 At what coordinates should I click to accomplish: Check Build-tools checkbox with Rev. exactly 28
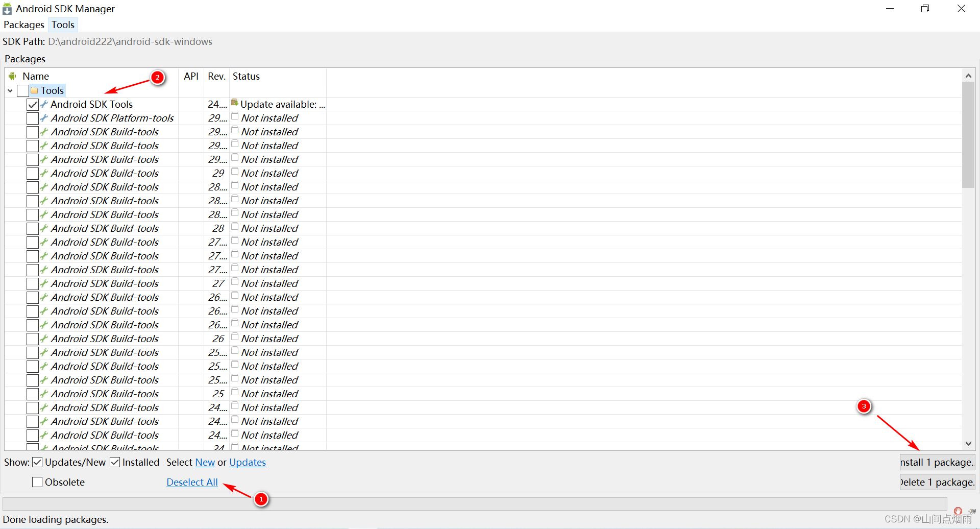[x=33, y=229]
